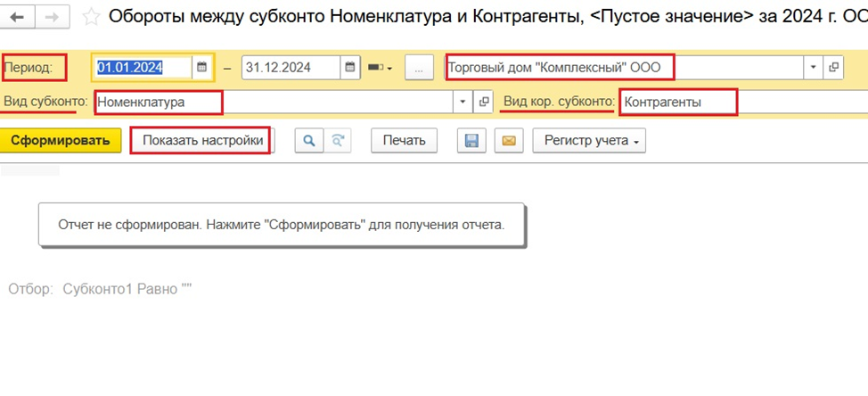Click the Печать button
The height and width of the screenshot is (396, 868).
point(404,140)
